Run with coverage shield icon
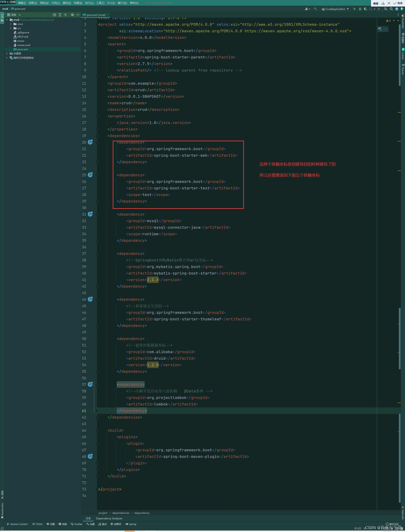 tap(365, 9)
